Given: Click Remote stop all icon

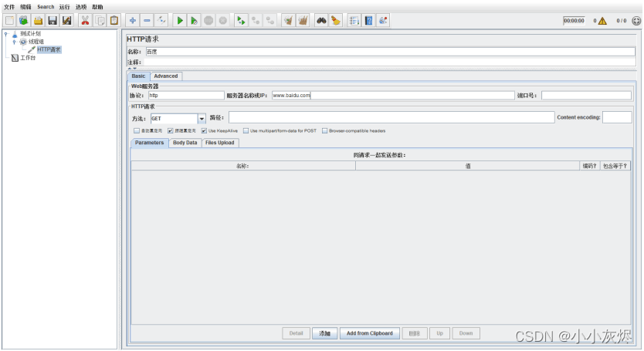Looking at the screenshot, I should [256, 20].
